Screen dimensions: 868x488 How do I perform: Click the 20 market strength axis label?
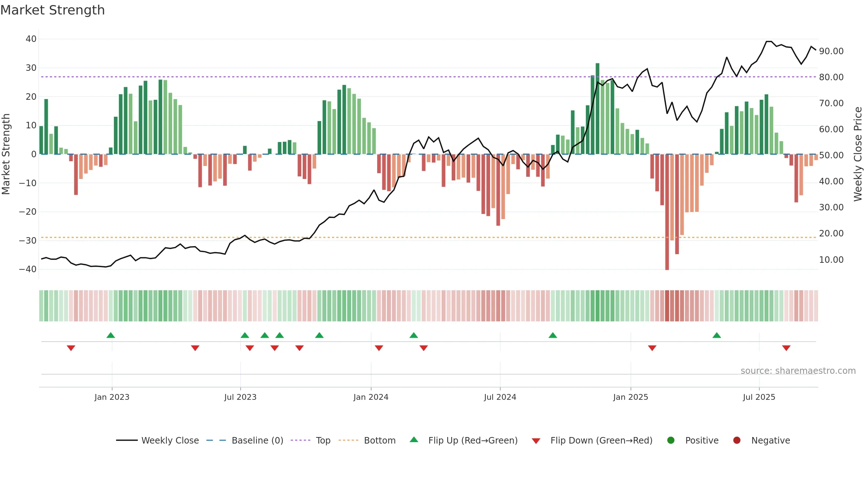point(31,97)
